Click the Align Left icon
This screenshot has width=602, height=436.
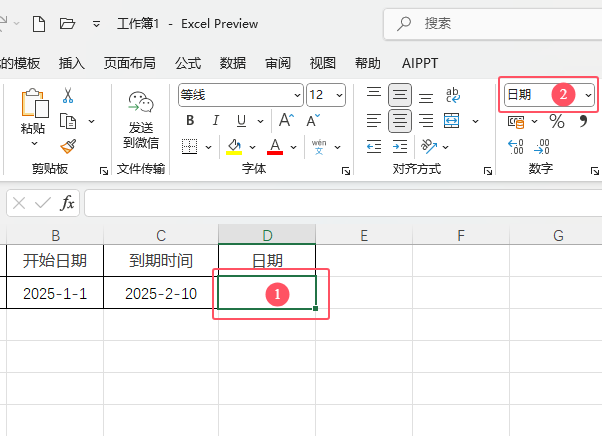pyautogui.click(x=374, y=121)
